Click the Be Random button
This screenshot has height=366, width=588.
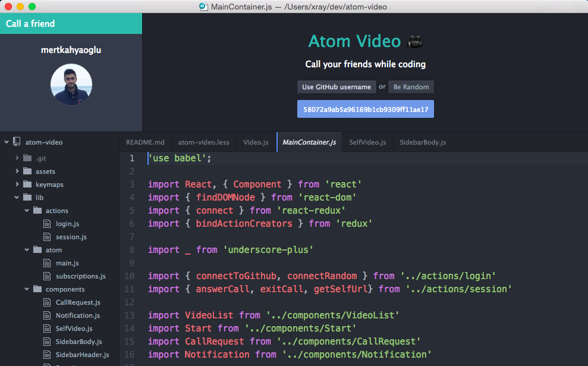pyautogui.click(x=411, y=87)
